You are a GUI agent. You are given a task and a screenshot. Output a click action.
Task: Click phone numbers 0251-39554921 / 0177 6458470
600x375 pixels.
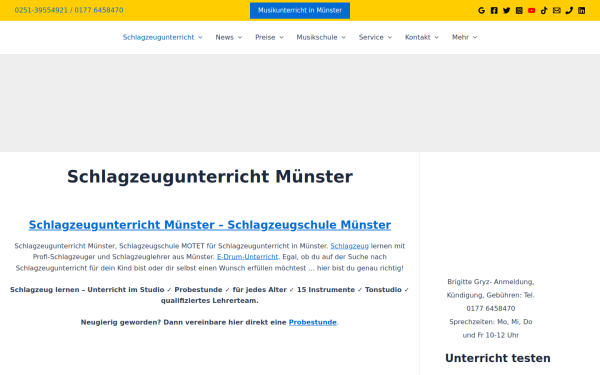pos(69,10)
